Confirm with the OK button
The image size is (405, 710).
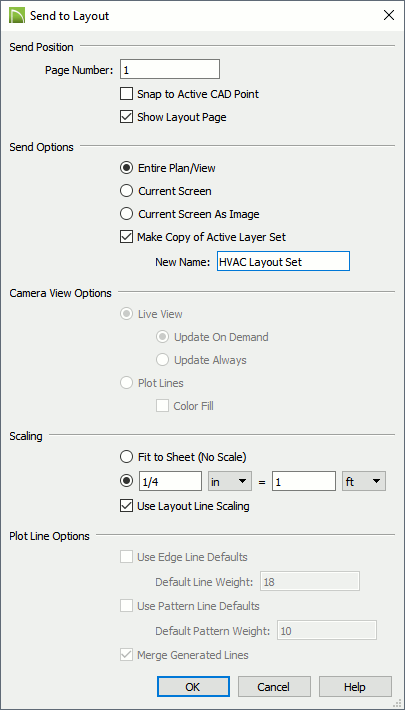coord(193,686)
